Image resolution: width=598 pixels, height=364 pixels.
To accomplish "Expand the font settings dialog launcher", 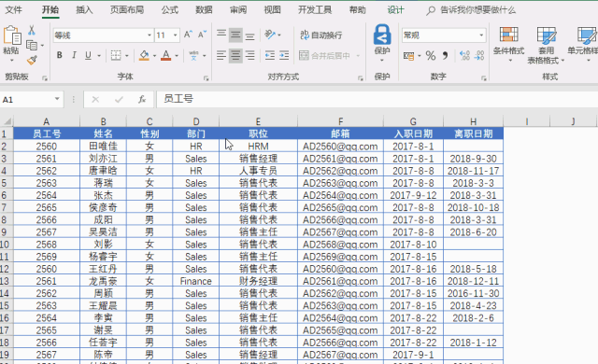I will (206, 78).
